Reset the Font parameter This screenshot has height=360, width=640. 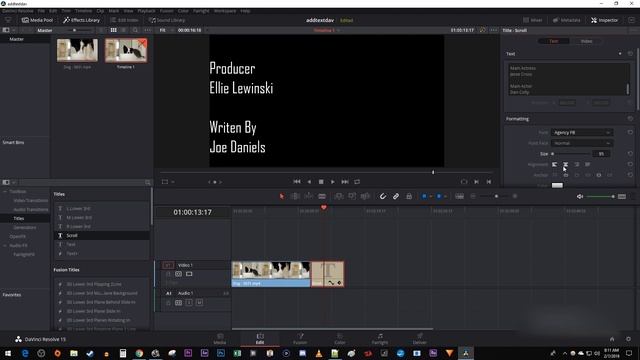click(x=630, y=133)
